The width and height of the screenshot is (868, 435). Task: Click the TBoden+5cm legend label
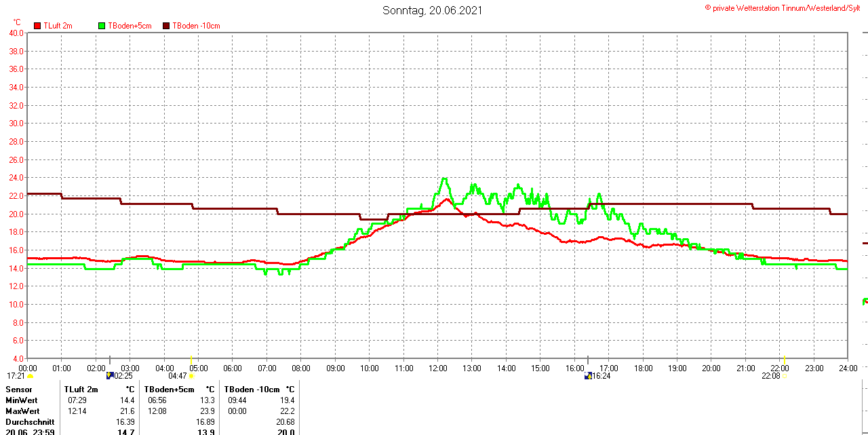(130, 26)
